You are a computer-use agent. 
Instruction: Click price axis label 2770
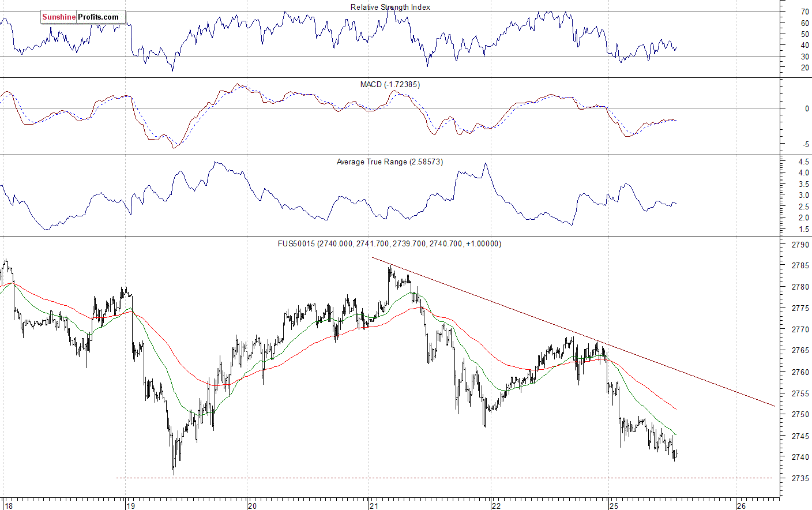[800, 329]
